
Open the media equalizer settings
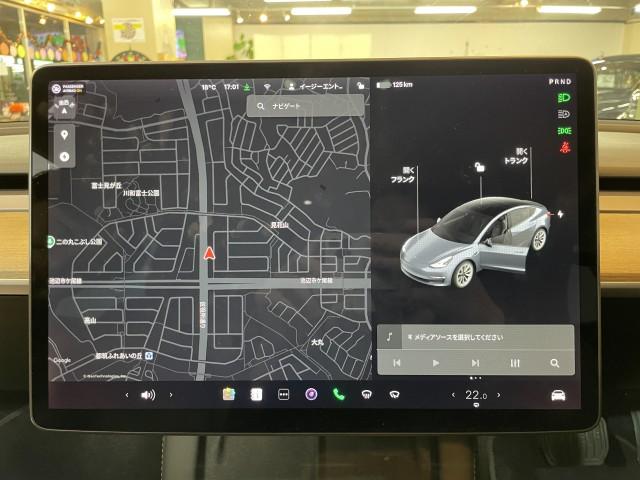click(515, 363)
